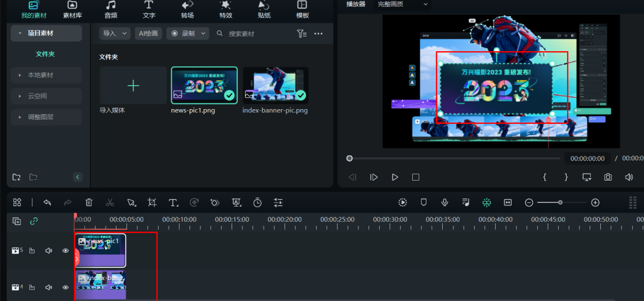Hide track 5 with eye icon

coord(66,250)
